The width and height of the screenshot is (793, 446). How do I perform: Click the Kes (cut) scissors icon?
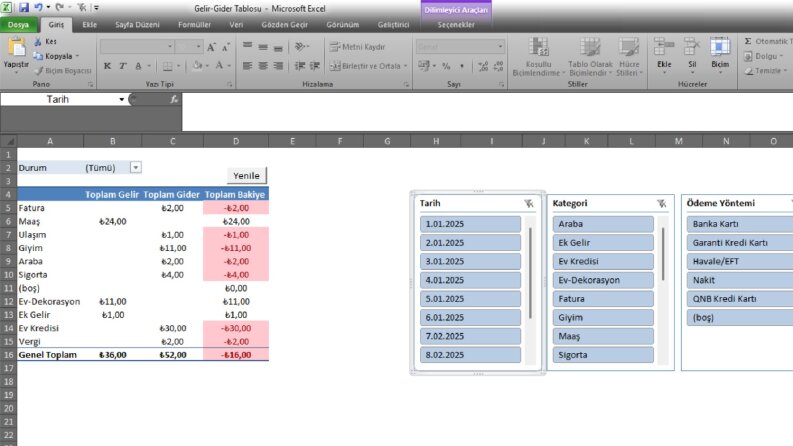pos(38,41)
